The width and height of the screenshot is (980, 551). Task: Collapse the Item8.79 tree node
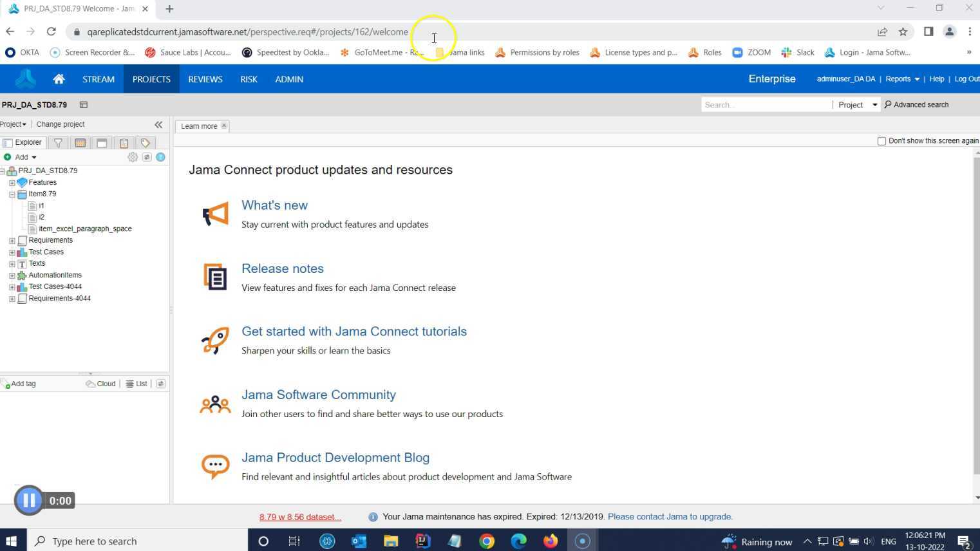12,194
